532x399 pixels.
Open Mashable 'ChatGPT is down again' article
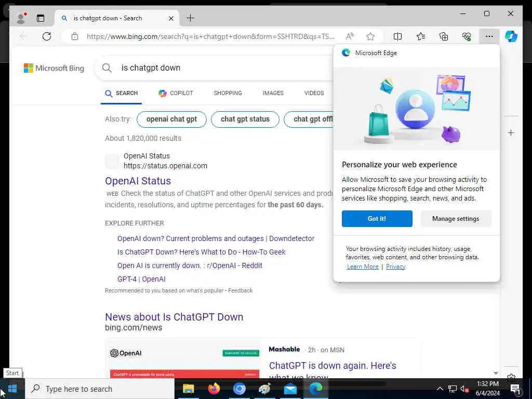332,370
